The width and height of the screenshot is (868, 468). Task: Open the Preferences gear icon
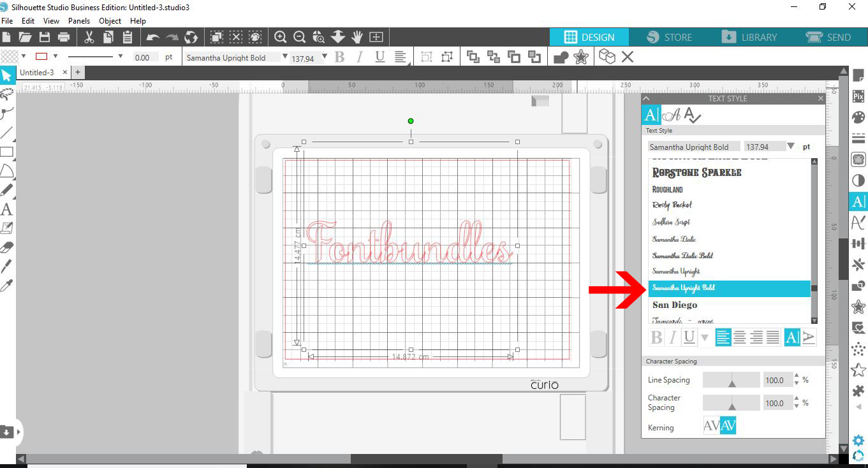858,441
